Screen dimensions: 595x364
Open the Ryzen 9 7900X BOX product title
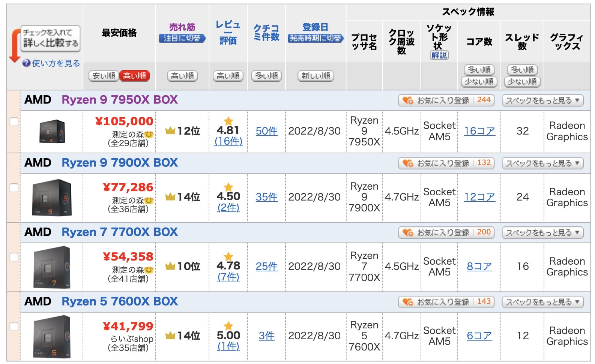120,163
